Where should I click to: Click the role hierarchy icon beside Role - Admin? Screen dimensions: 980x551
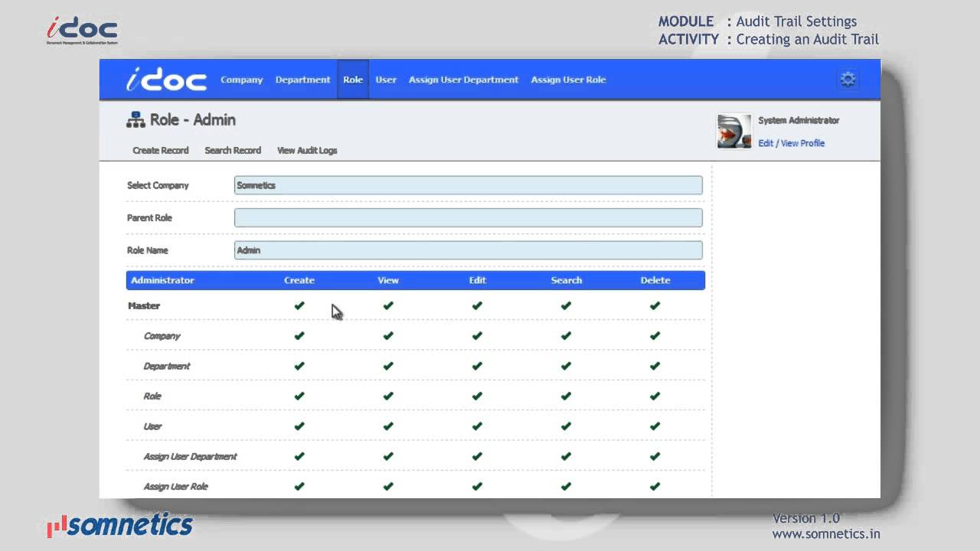[x=136, y=120]
